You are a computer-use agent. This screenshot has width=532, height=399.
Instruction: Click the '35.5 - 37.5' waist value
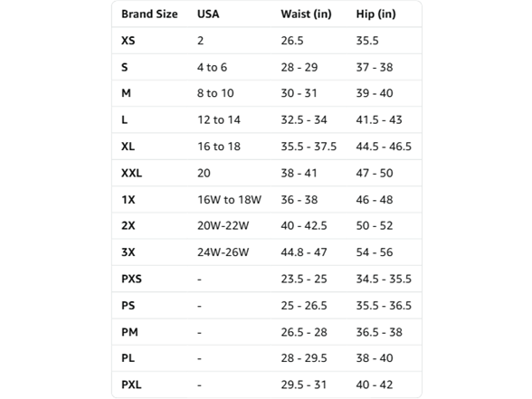[309, 147]
